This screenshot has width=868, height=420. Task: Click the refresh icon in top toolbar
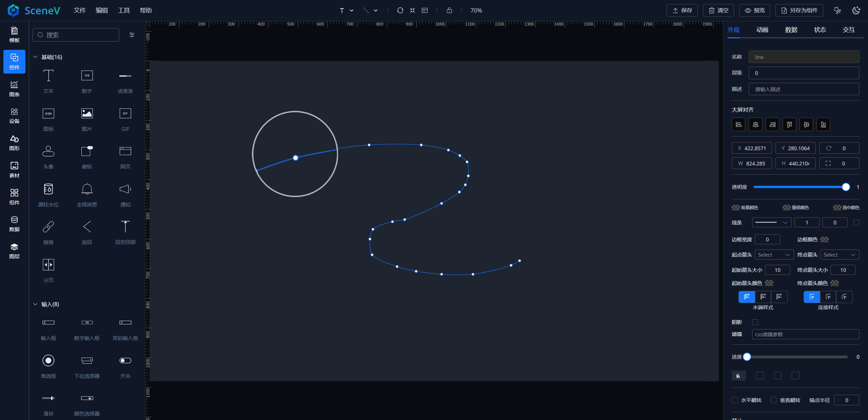pos(400,11)
